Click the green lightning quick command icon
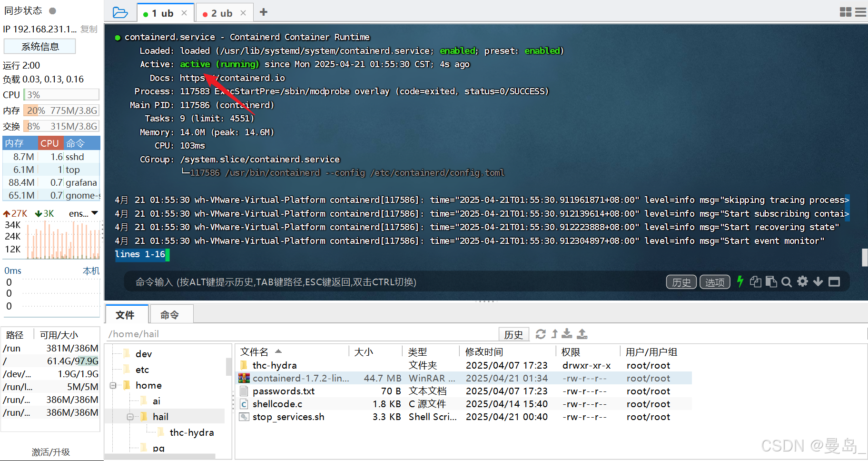 pos(740,281)
